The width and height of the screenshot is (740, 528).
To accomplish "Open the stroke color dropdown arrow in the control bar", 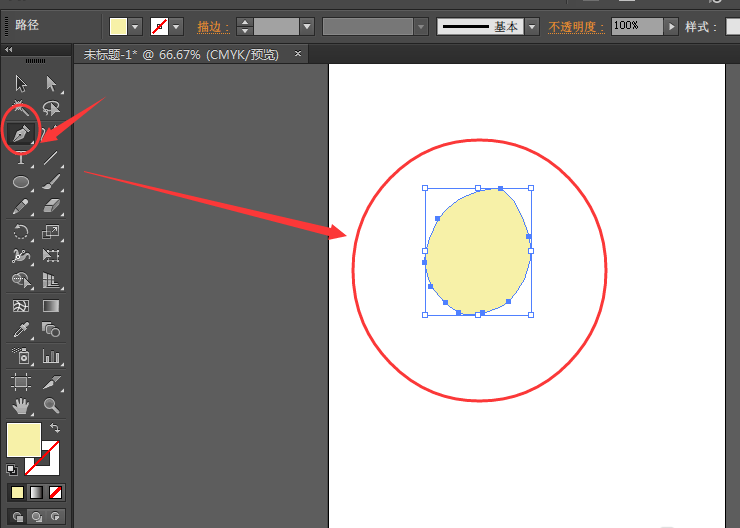I will pos(177,26).
